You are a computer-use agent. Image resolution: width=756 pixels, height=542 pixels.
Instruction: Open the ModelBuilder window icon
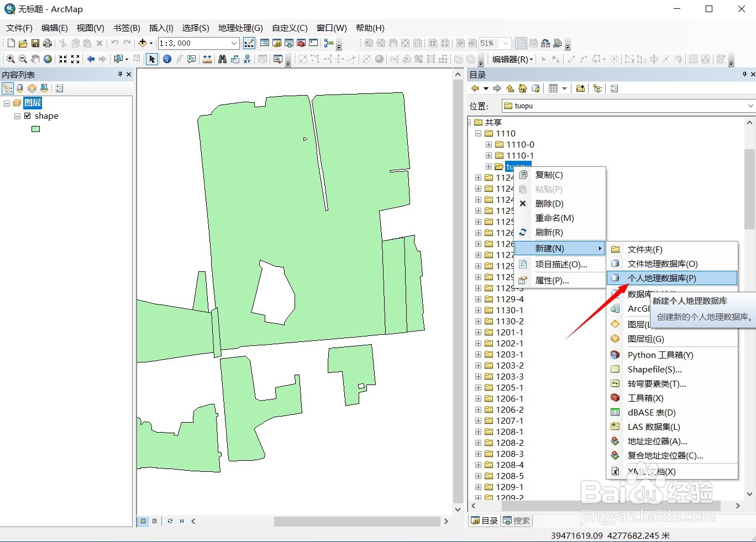329,43
